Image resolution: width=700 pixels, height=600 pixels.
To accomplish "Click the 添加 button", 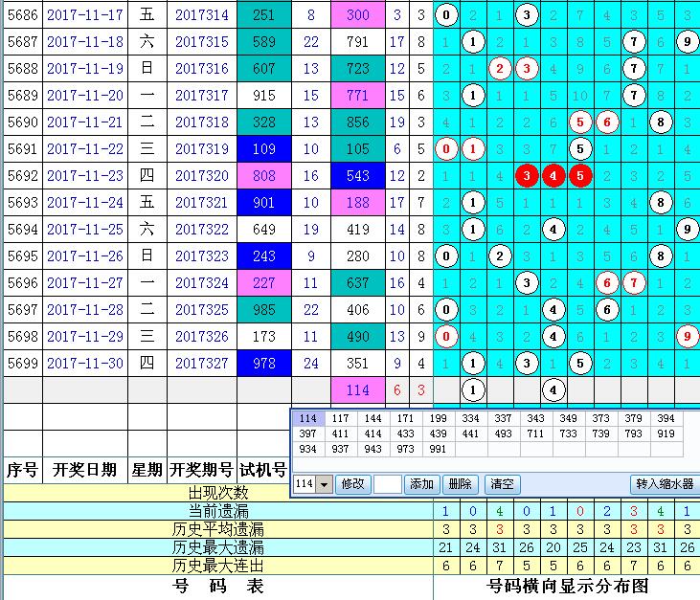I will pos(422,484).
